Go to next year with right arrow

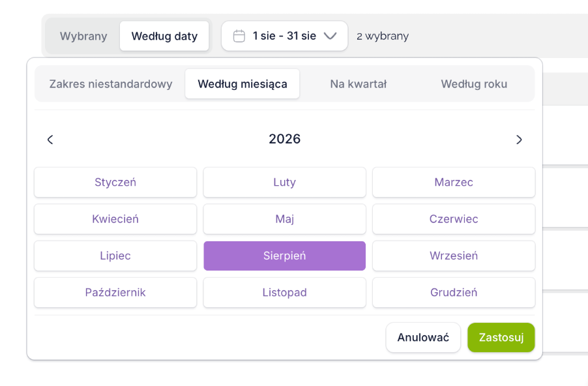pyautogui.click(x=519, y=140)
